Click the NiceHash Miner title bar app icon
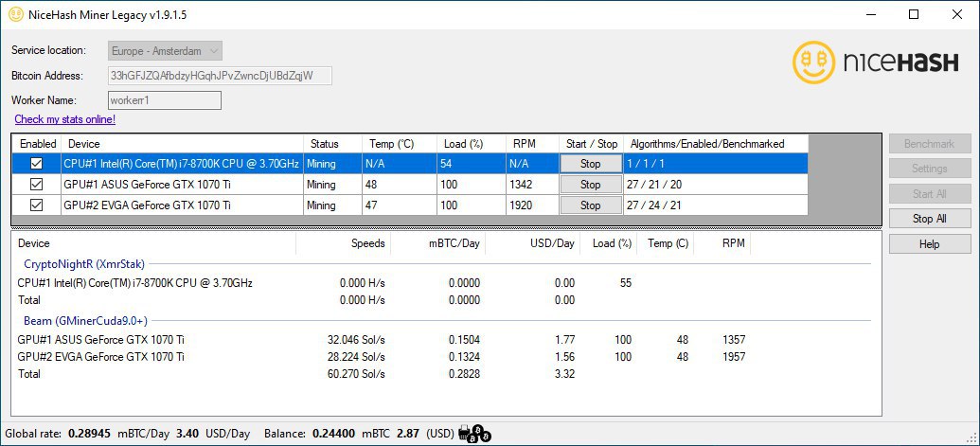This screenshot has width=980, height=446. [x=14, y=14]
